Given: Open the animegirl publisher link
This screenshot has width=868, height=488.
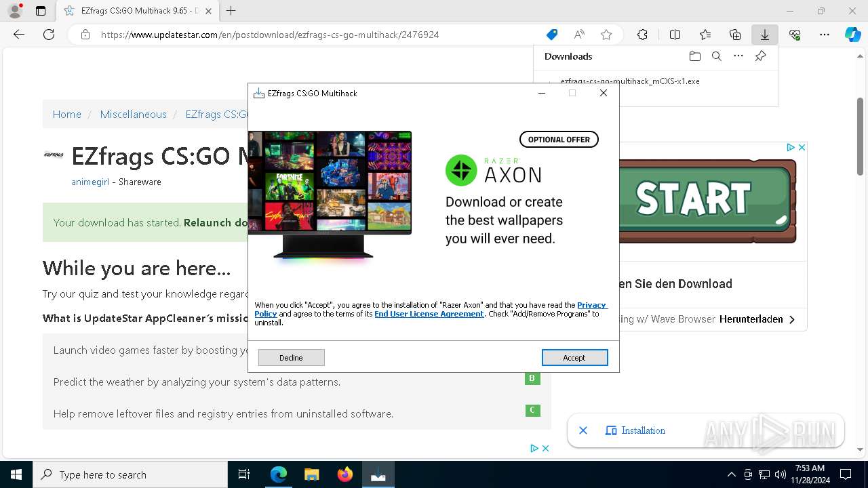Looking at the screenshot, I should pos(90,182).
